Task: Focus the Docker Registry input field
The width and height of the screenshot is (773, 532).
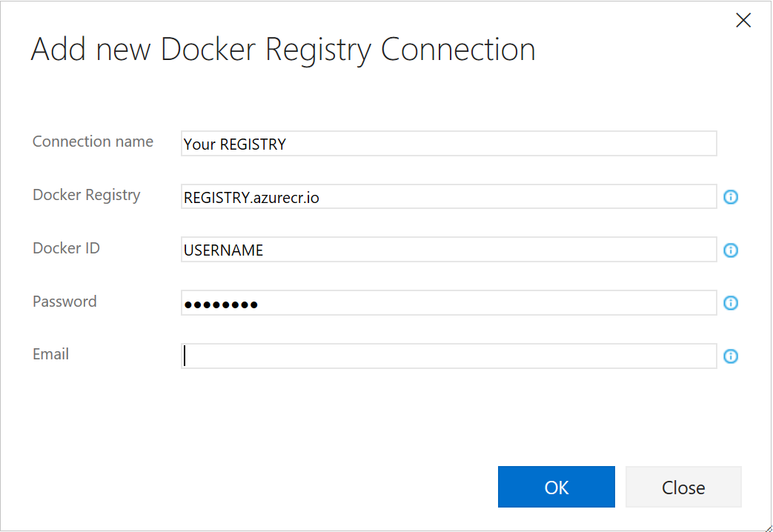Action: [x=448, y=197]
